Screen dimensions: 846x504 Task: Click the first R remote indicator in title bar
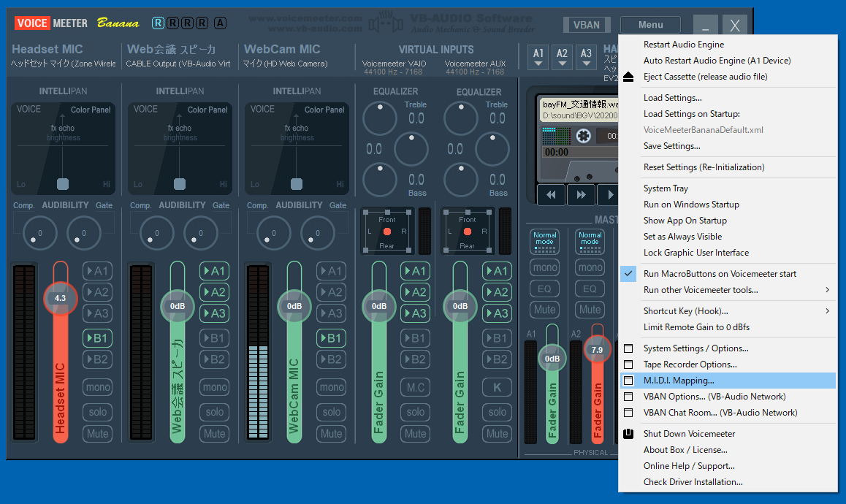pos(158,23)
